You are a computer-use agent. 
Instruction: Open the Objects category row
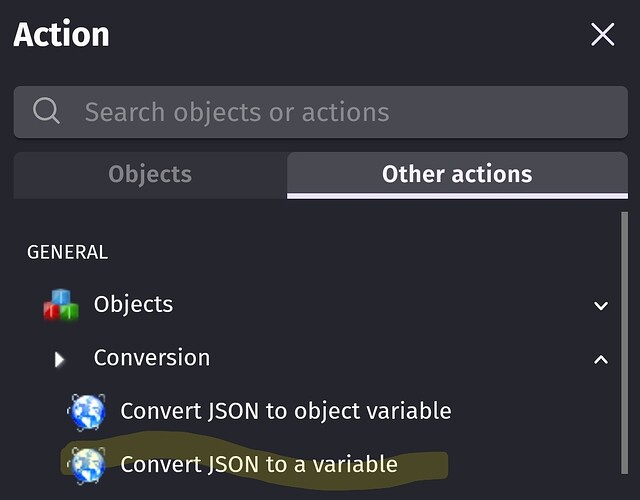tap(322, 305)
